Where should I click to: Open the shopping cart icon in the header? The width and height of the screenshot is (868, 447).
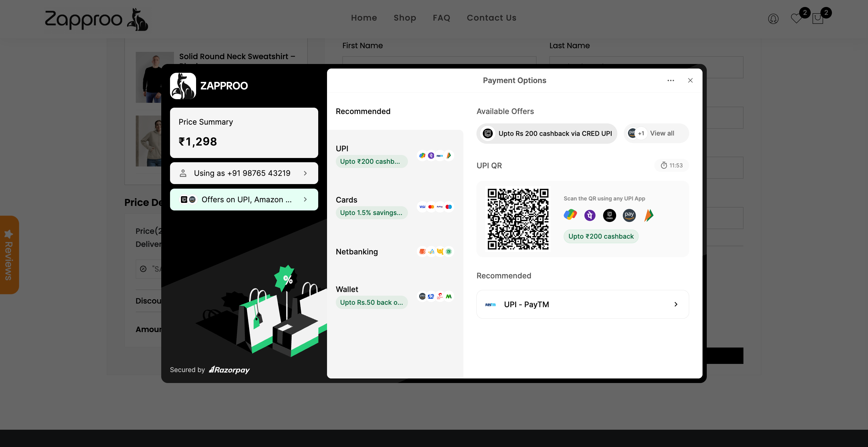pos(818,18)
